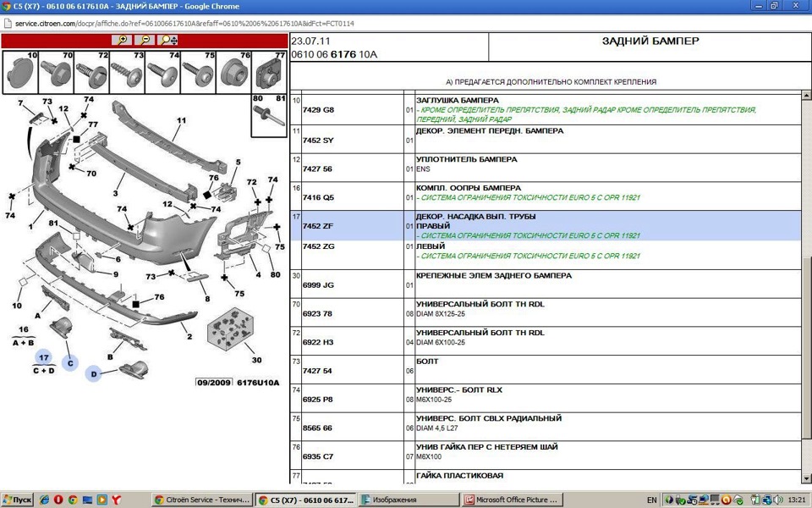Open the speaker volume icon in system tray
812x508 pixels.
click(x=777, y=500)
